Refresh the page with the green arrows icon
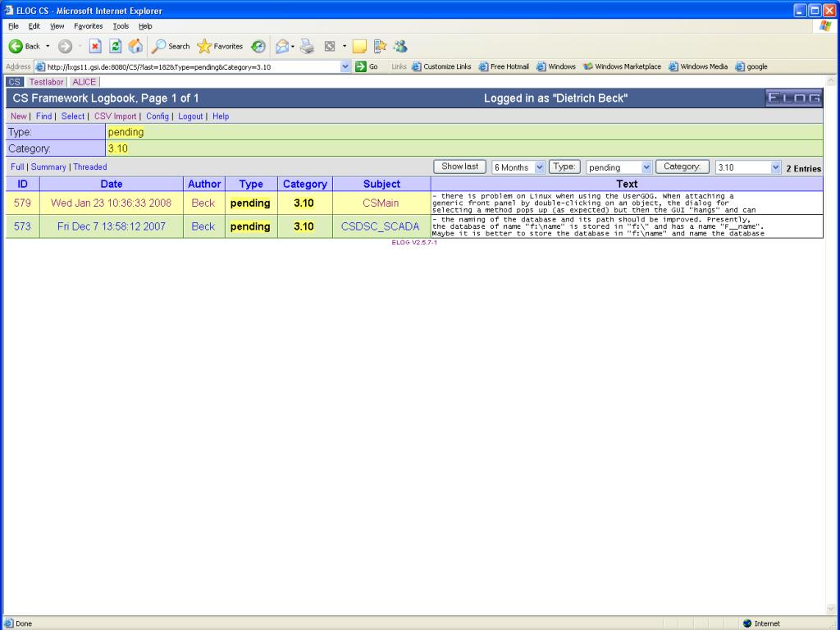 (x=115, y=47)
